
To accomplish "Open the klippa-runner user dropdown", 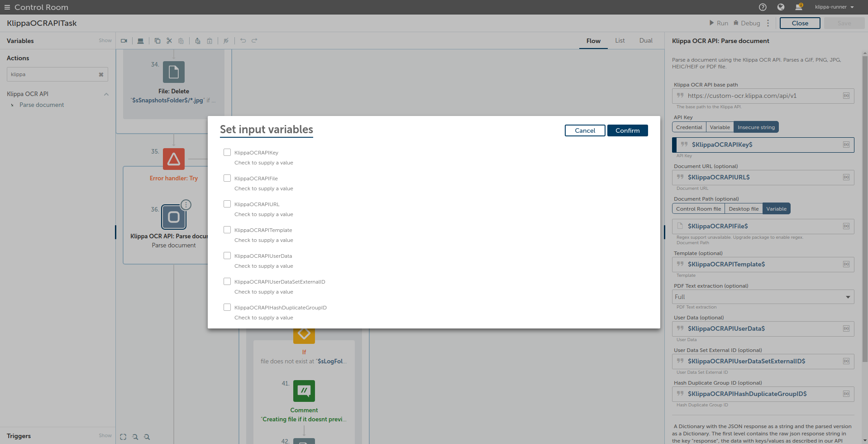I will pyautogui.click(x=834, y=7).
